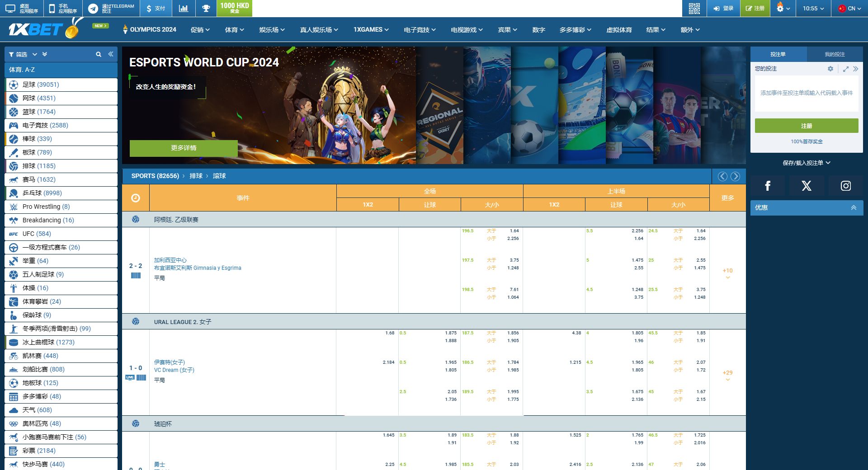Open 虚拟体育 menu item
This screenshot has height=470, width=868.
click(619, 30)
